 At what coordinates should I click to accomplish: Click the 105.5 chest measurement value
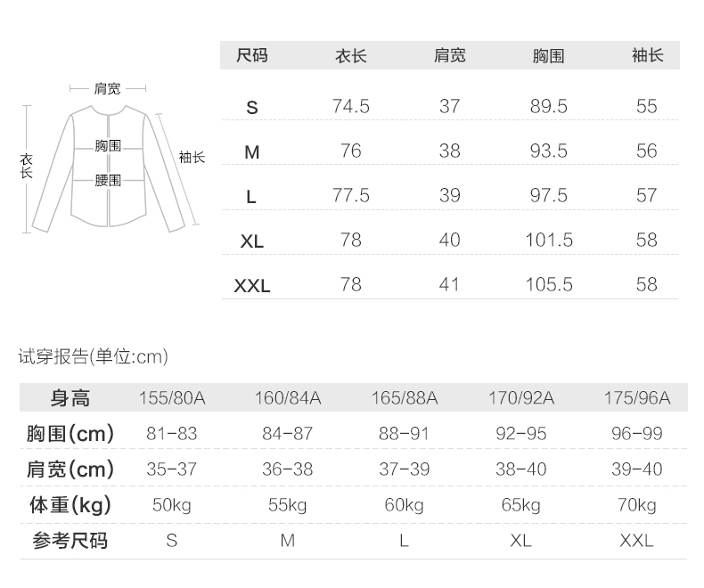click(x=548, y=284)
